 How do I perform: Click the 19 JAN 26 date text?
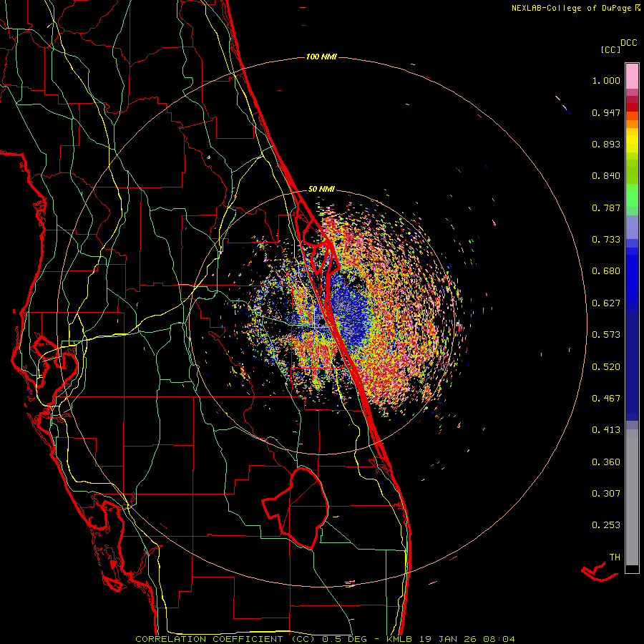tap(447, 639)
